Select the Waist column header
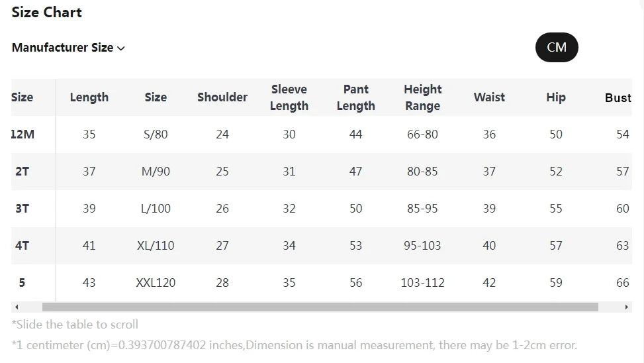Screen dimensions: 644x363 coord(489,97)
